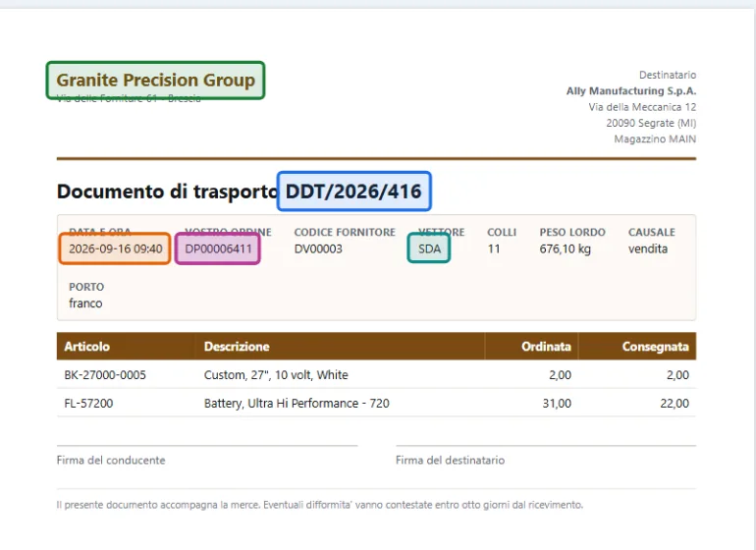Select the porto value franco
Viewport: 756px width, 550px height.
point(85,303)
